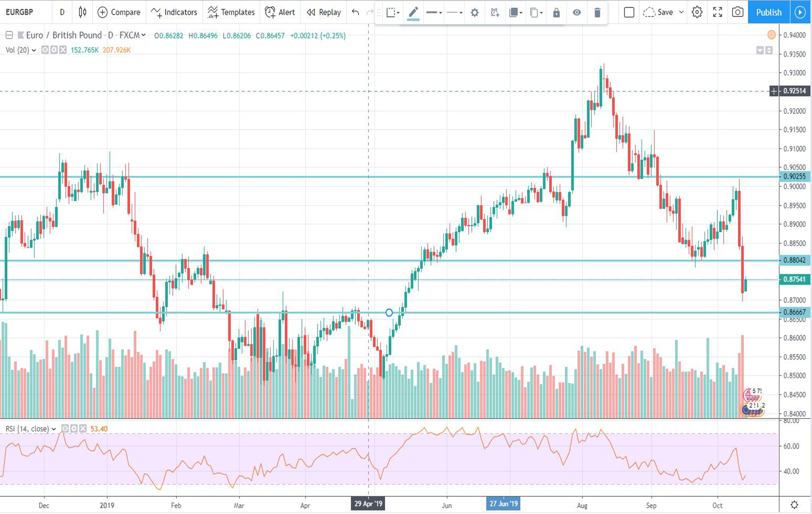Hide the Vol (20) indicator
The height and width of the screenshot is (514, 812).
point(46,51)
